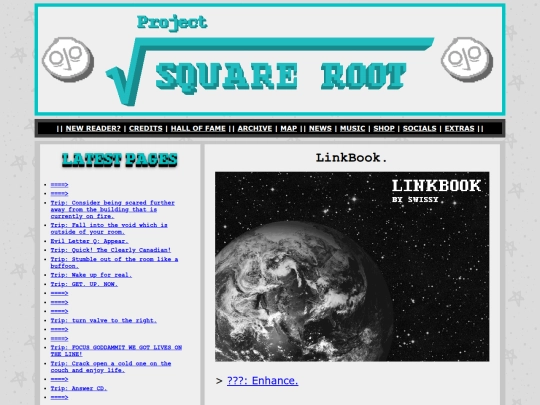Open 'Trip: Stumble out of the room' link
The height and width of the screenshot is (405, 540).
(x=114, y=262)
